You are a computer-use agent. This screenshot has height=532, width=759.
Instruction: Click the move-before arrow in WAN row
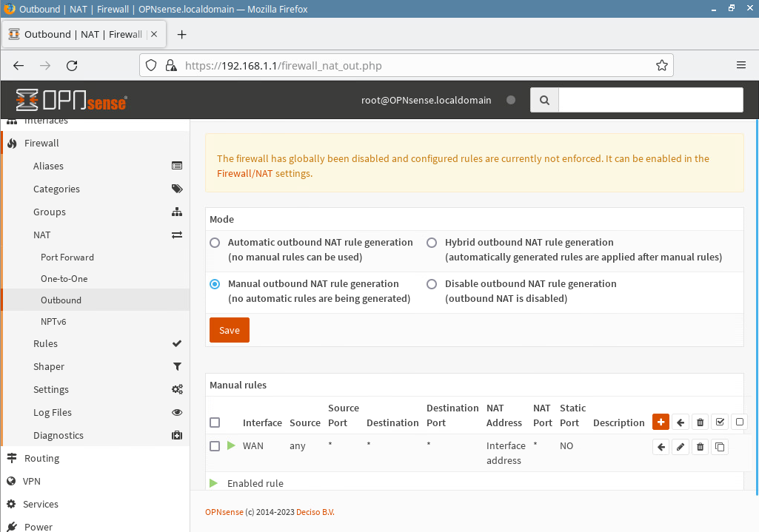click(661, 446)
